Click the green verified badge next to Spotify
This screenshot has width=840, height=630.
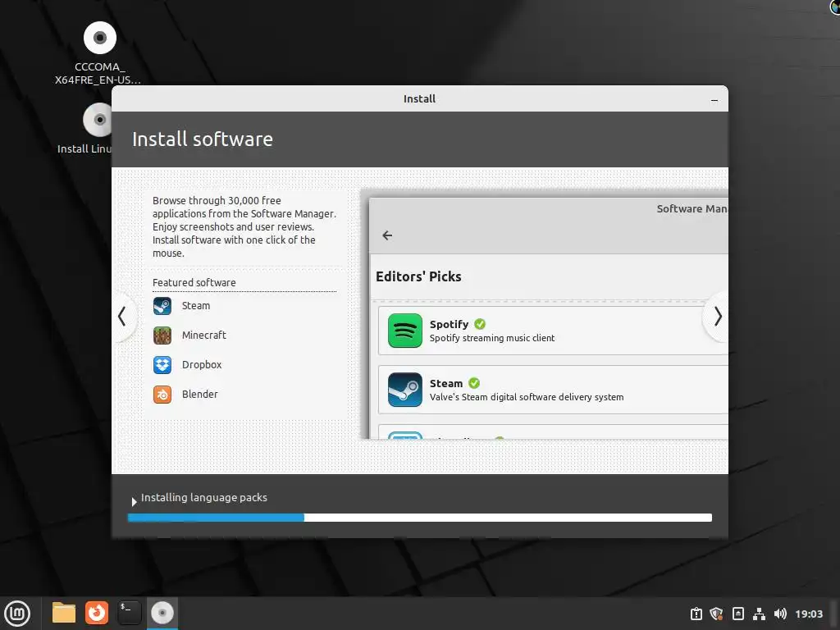[480, 324]
